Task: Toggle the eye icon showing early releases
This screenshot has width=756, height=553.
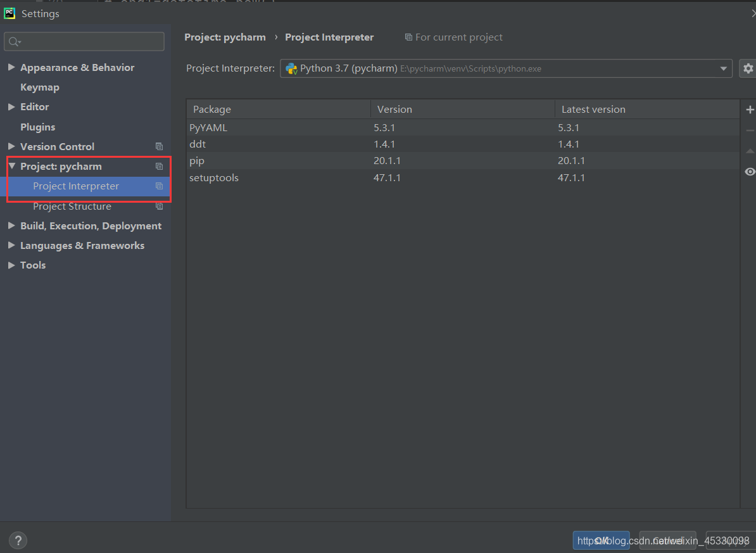Action: tap(750, 172)
